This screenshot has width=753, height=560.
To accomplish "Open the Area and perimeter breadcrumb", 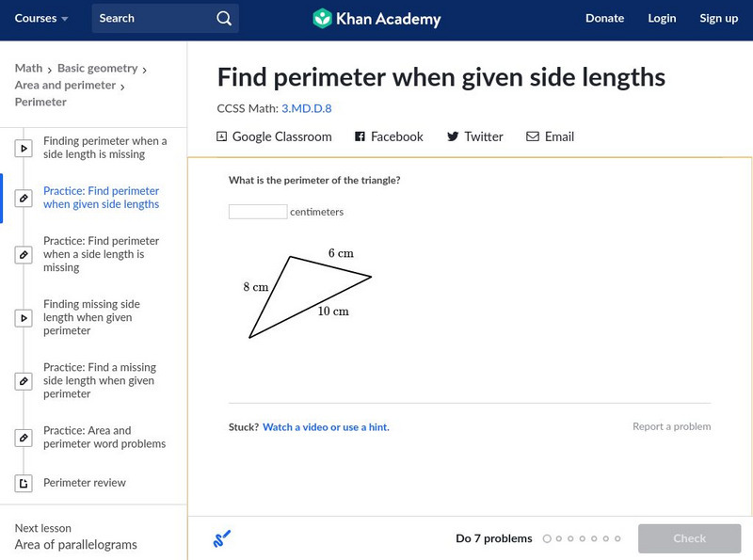I will 65,85.
